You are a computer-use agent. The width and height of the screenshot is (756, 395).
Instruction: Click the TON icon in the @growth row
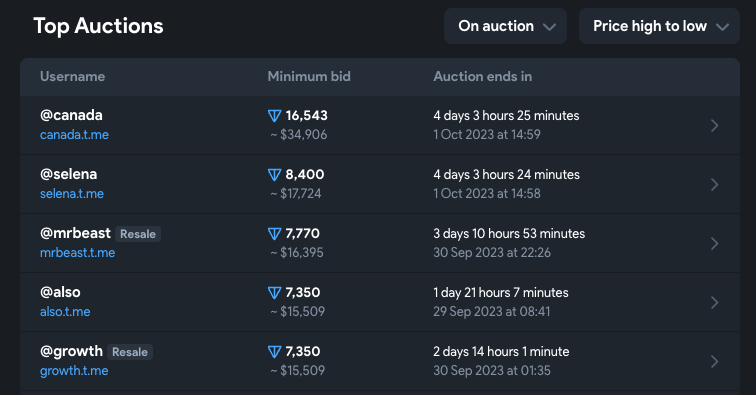tap(274, 352)
